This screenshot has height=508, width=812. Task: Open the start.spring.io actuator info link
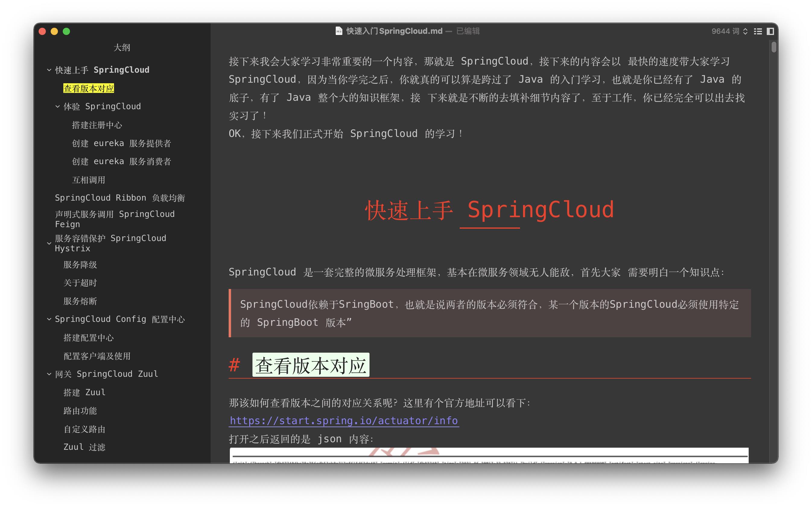[x=344, y=421]
